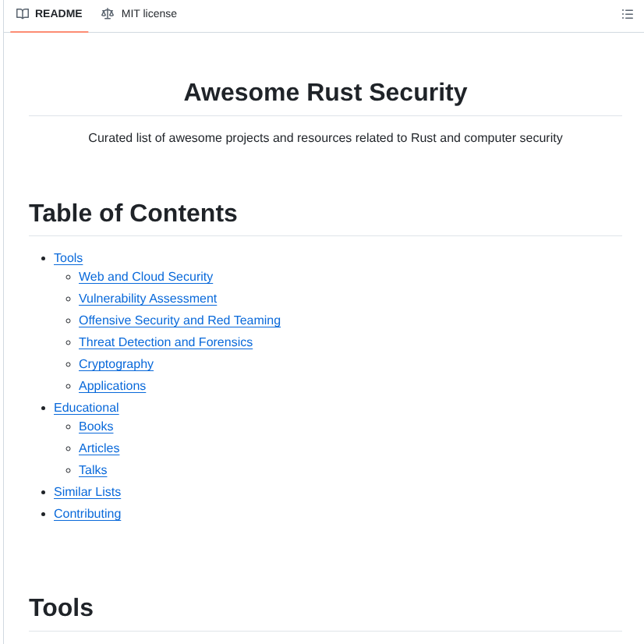
Task: Visit the Similar Lists section
Action: [x=87, y=492]
